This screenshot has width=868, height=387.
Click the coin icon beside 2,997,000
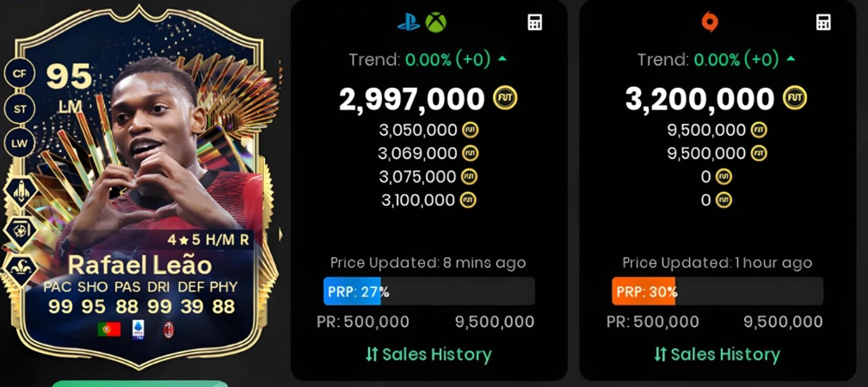click(x=505, y=98)
